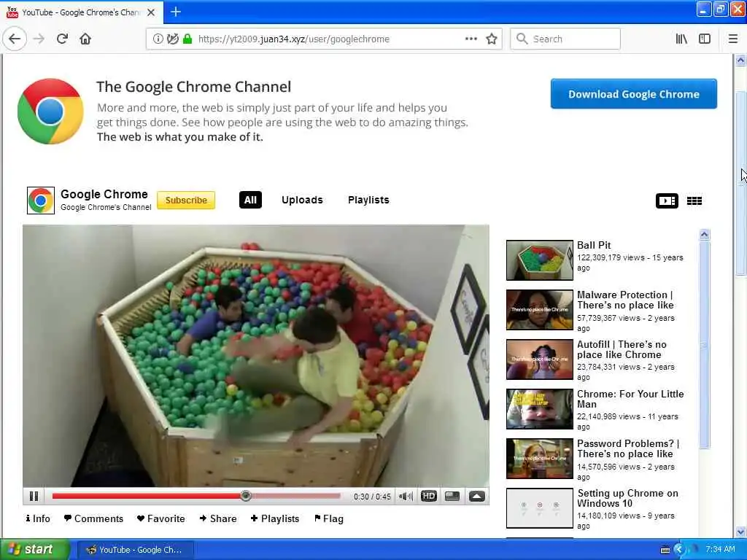The height and width of the screenshot is (560, 747).
Task: Open the Malware Protection title link
Action: click(x=625, y=300)
